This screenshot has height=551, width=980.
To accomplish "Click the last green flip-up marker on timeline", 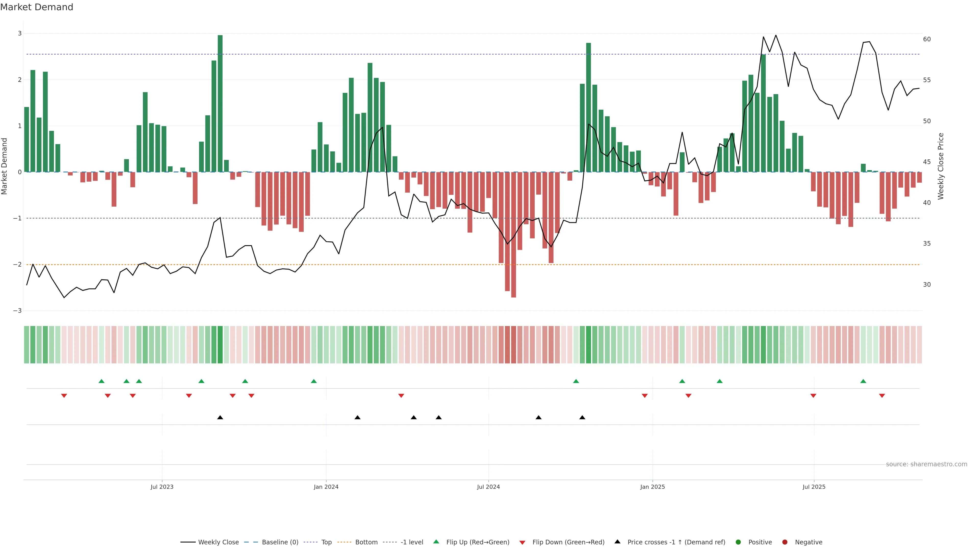I will [863, 381].
